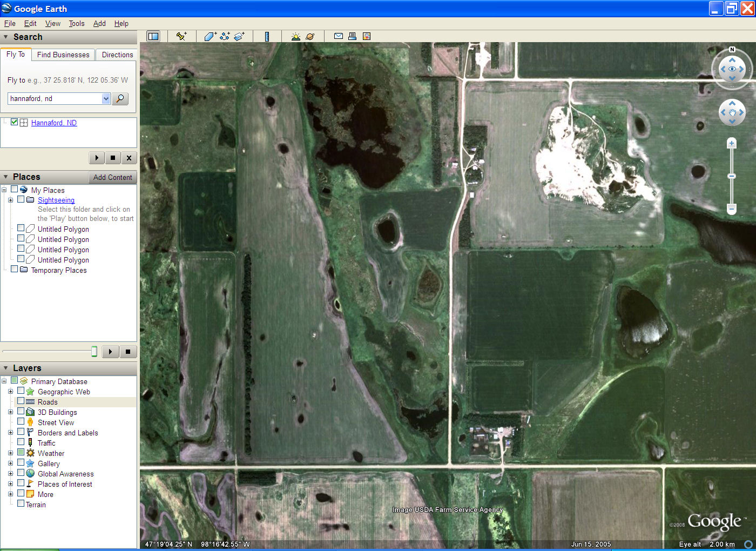Image resolution: width=756 pixels, height=551 pixels.
Task: Click the zoom out minus button
Action: click(x=732, y=209)
